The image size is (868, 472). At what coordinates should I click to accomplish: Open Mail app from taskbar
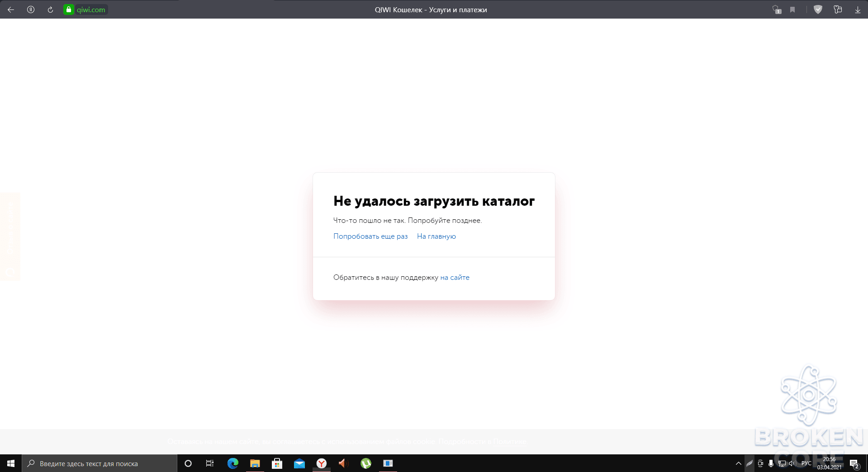299,463
